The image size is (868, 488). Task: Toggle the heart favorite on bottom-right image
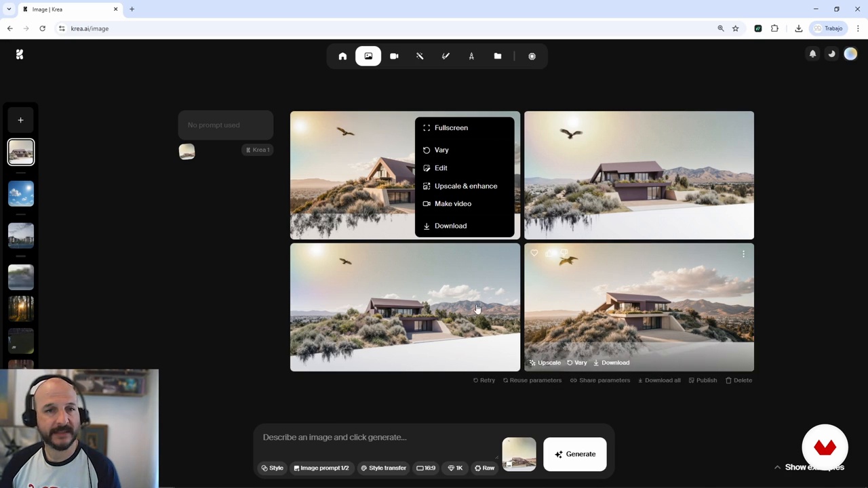534,253
